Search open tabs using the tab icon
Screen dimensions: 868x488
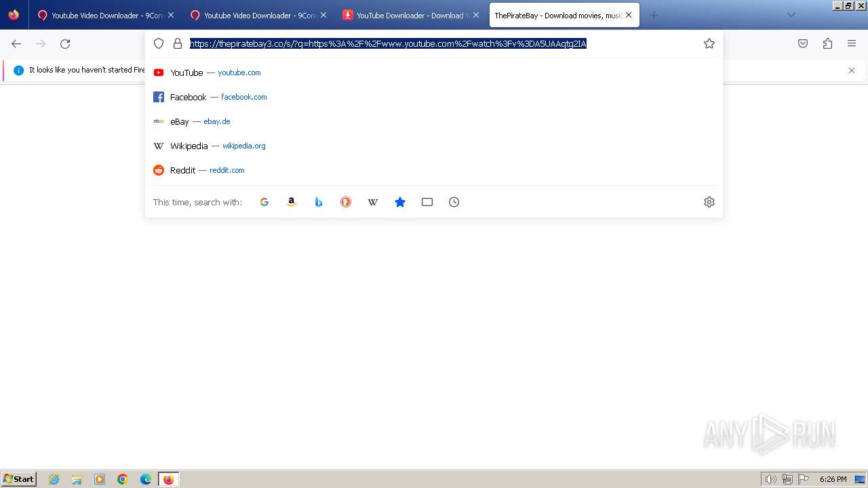click(427, 202)
